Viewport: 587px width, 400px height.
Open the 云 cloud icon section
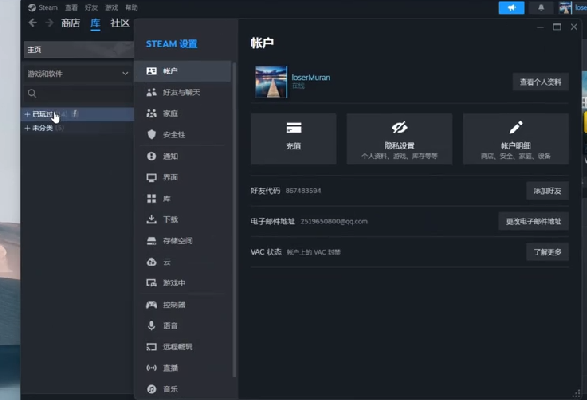tap(151, 262)
